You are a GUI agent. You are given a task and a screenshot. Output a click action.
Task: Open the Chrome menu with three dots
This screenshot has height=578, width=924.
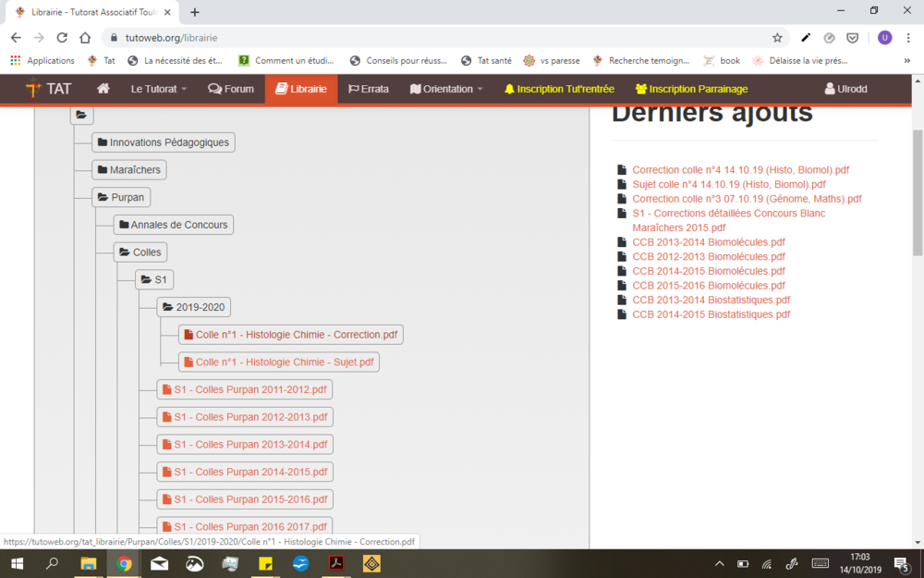click(909, 38)
